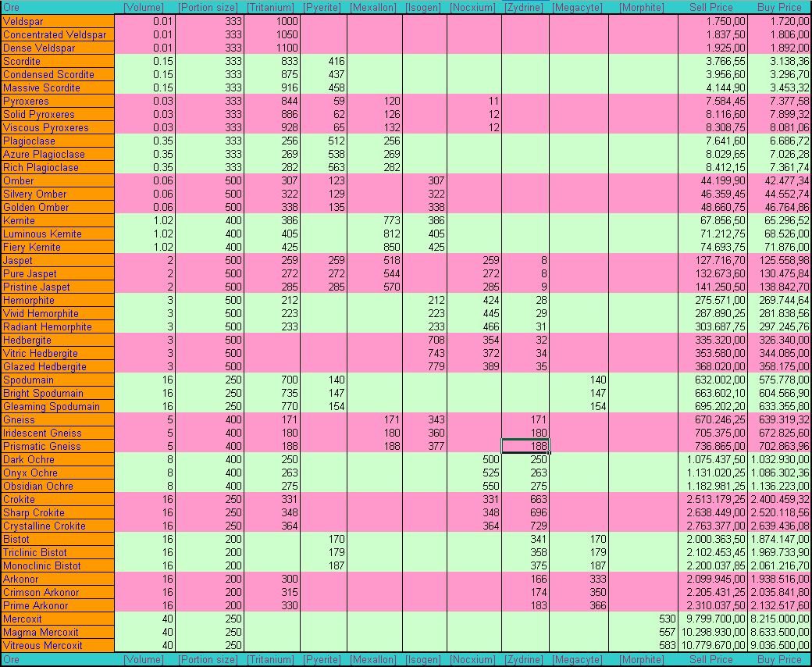This screenshot has width=812, height=667.
Task: Click the Dark Ochre ore name
Action: 57,460
